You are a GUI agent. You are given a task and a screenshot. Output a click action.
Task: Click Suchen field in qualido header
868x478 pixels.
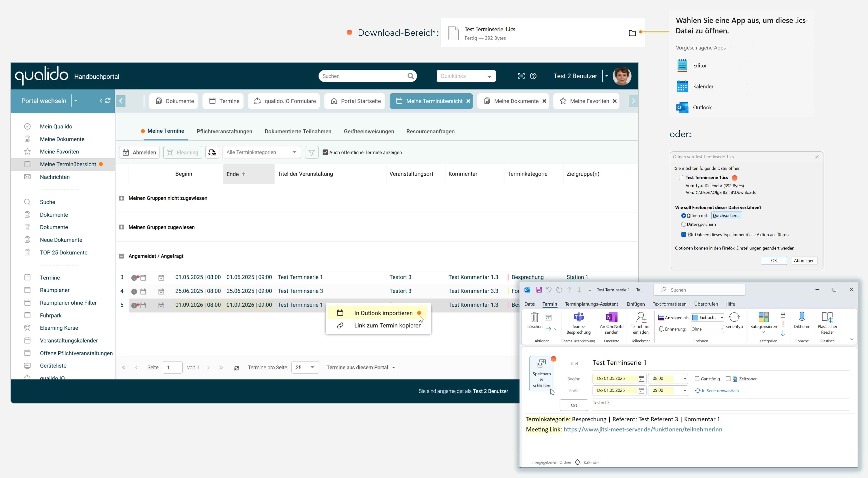tap(368, 76)
